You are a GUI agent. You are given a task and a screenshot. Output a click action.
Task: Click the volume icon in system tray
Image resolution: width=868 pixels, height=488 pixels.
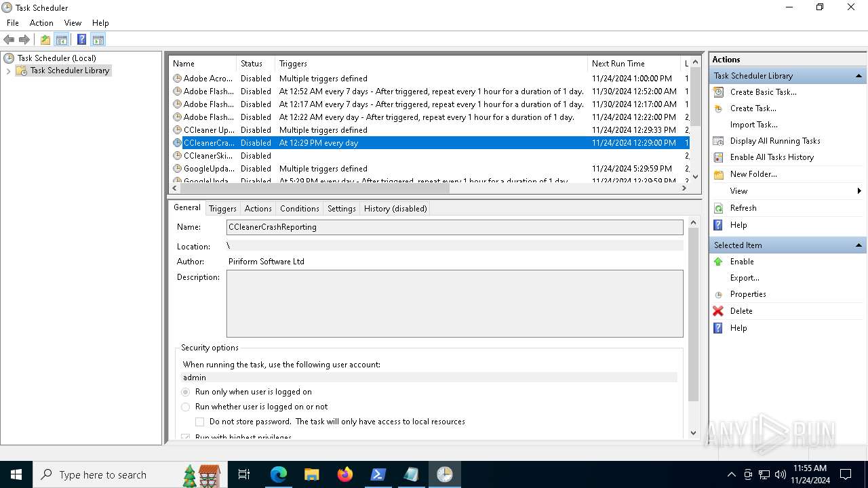tap(780, 474)
